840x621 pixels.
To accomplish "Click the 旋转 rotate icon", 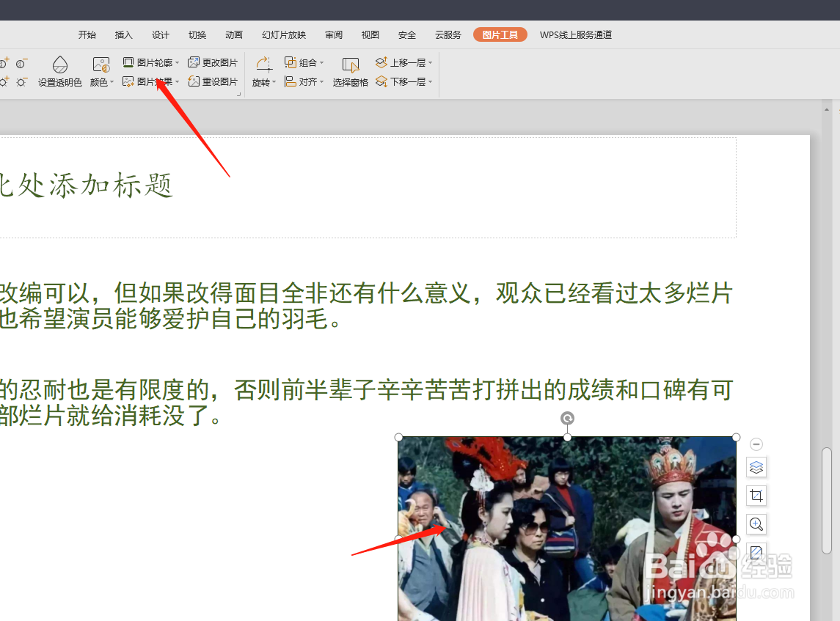I will click(263, 65).
